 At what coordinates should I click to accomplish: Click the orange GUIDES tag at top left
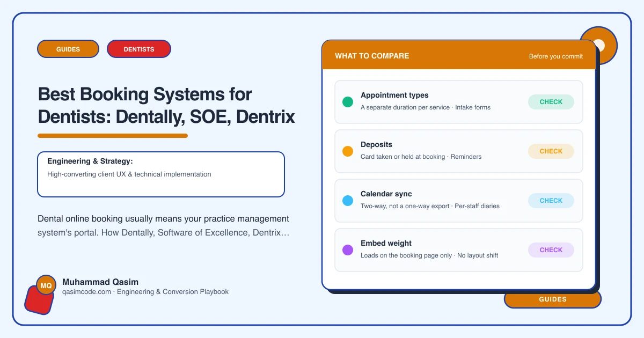[68, 49]
